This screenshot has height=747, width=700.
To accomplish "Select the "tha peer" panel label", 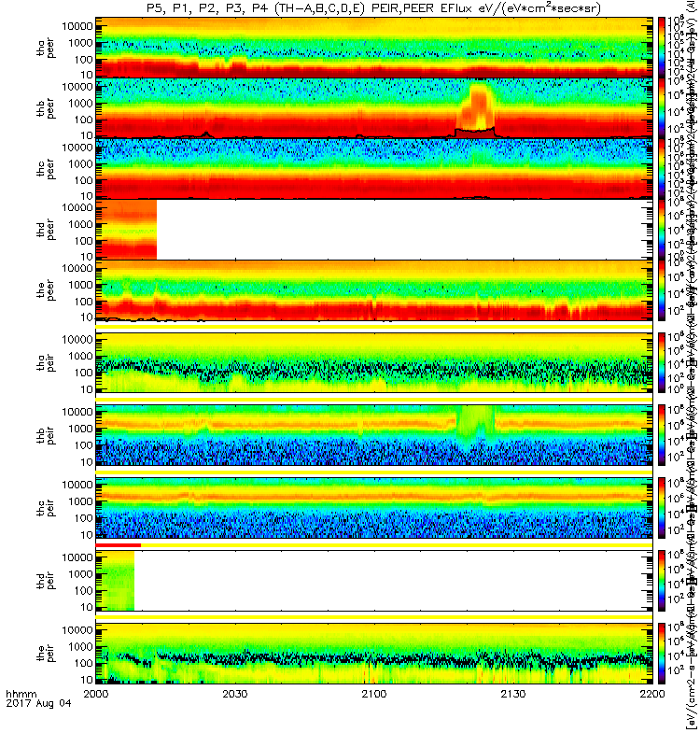I will click(x=46, y=48).
